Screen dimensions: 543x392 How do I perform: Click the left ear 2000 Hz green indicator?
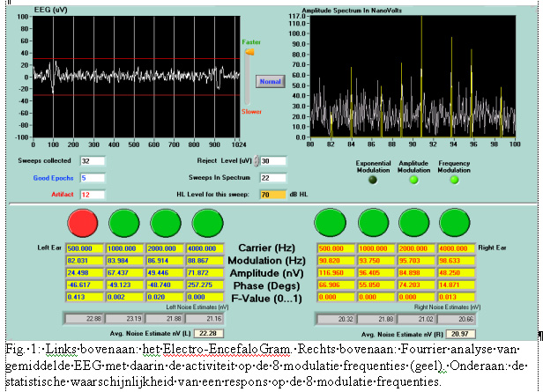166,224
